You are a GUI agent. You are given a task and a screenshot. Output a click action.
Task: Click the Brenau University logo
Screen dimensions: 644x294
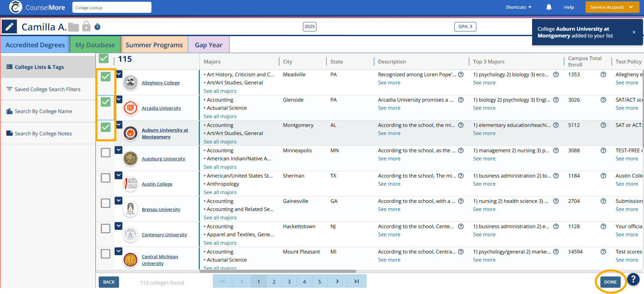tap(130, 209)
